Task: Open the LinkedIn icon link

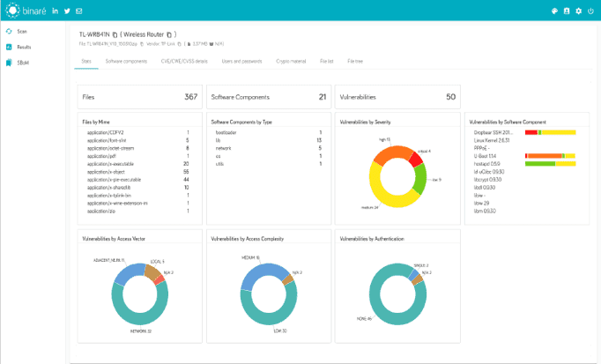Action: (x=56, y=11)
